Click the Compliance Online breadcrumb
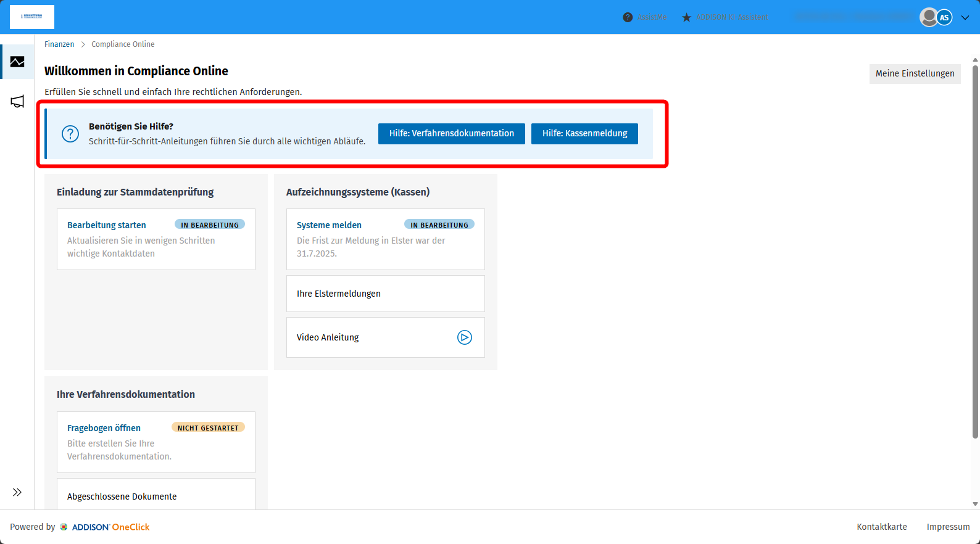Screen dimensions: 980x544 [x=123, y=44]
